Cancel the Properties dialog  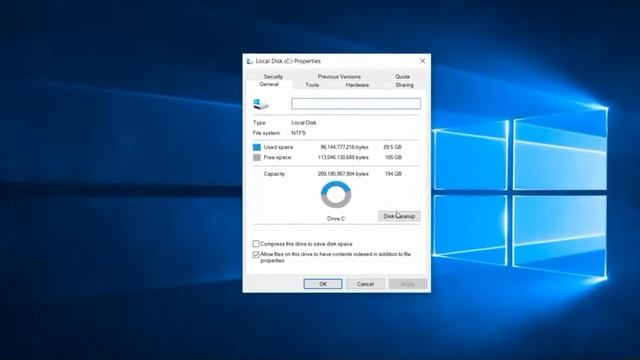click(365, 284)
